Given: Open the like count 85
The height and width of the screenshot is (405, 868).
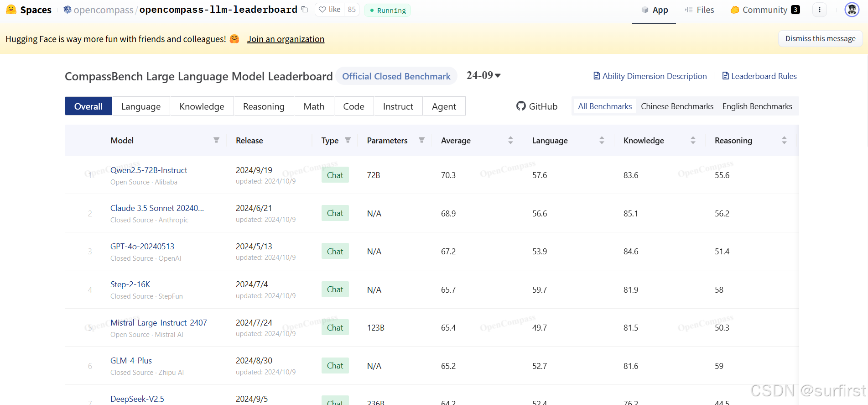Looking at the screenshot, I should pyautogui.click(x=352, y=10).
